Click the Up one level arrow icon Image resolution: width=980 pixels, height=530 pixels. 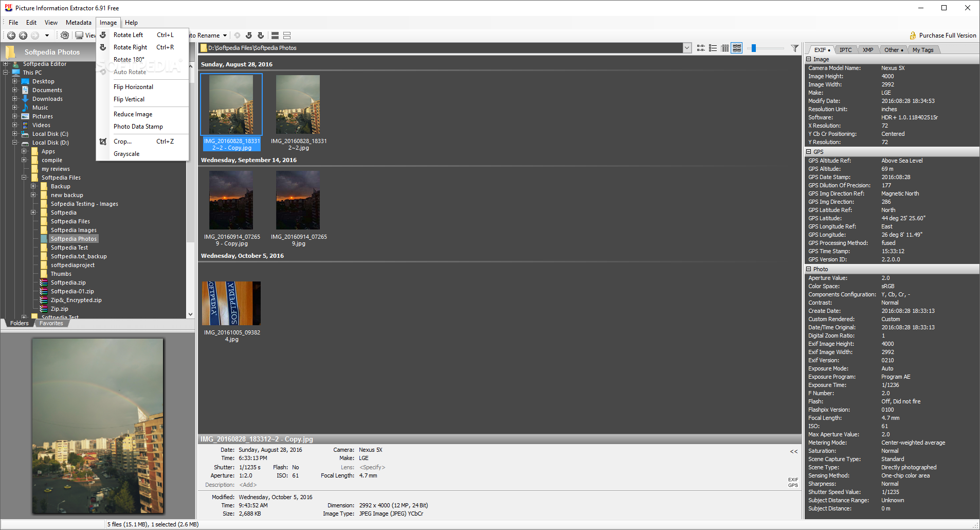click(23, 36)
